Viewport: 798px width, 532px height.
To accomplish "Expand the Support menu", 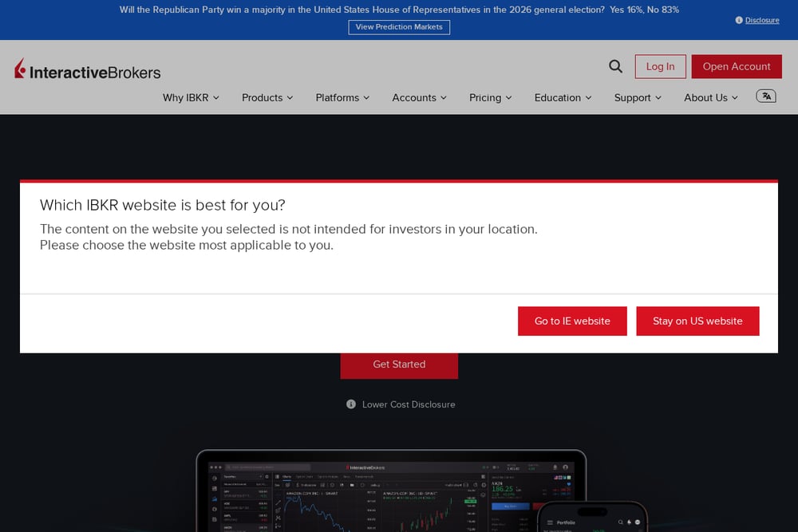I will 638,97.
